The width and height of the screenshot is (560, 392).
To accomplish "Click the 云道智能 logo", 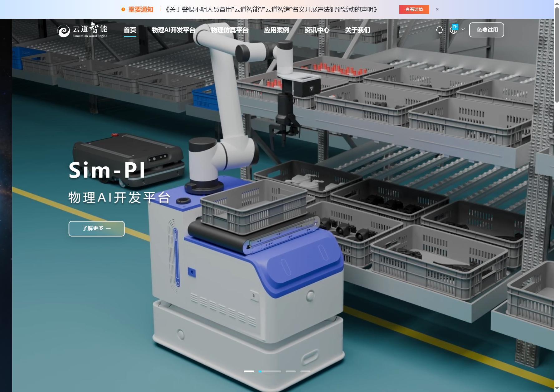I will pyautogui.click(x=82, y=30).
